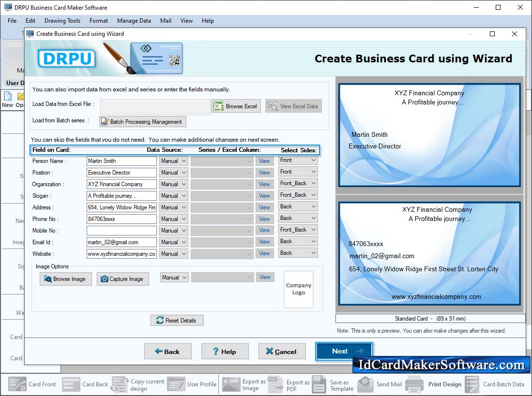Click the New document icon
This screenshot has width=532, height=396.
(7, 96)
